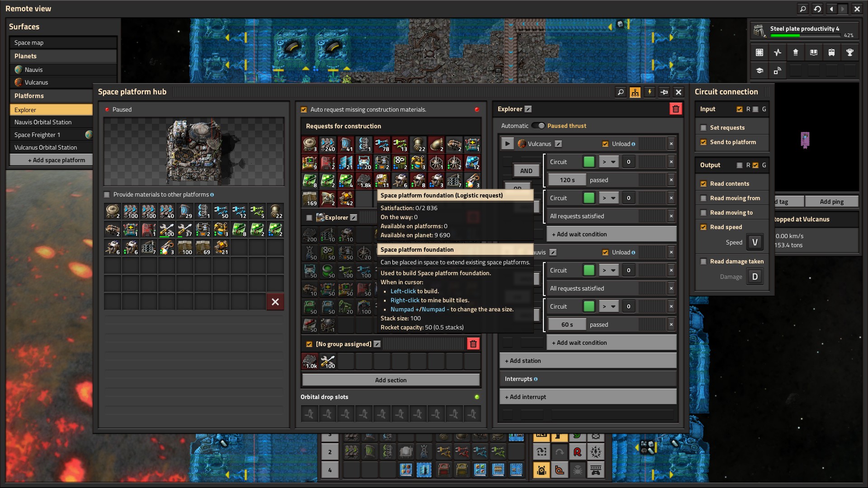Edit the Vulcanus station with pencil icon
Viewport: 868px width, 488px height.
pyautogui.click(x=559, y=144)
